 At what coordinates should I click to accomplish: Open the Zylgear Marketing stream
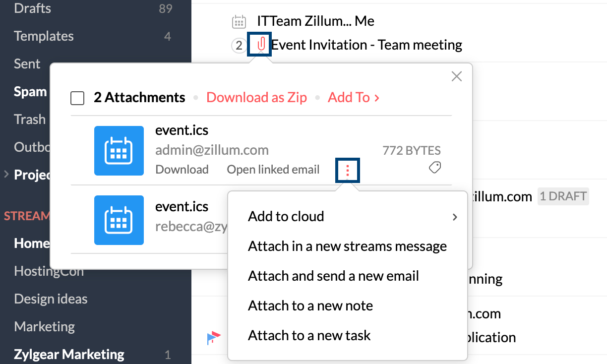pyautogui.click(x=69, y=354)
